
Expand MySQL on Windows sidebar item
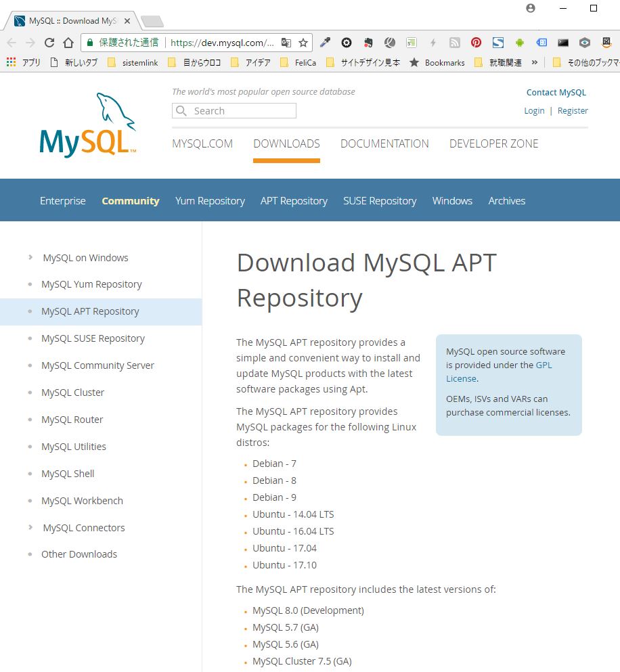click(x=30, y=258)
